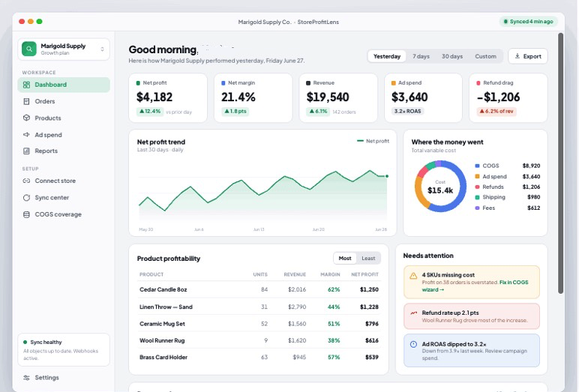Open the 4 SKUs missing cost alert
The height and width of the screenshot is (392, 579).
click(472, 283)
